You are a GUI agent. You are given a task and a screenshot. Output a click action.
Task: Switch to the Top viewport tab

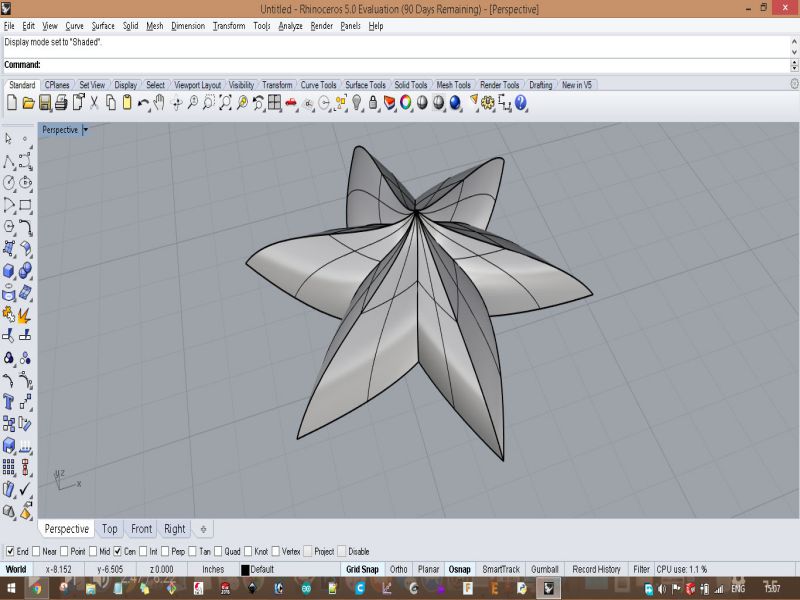point(109,529)
